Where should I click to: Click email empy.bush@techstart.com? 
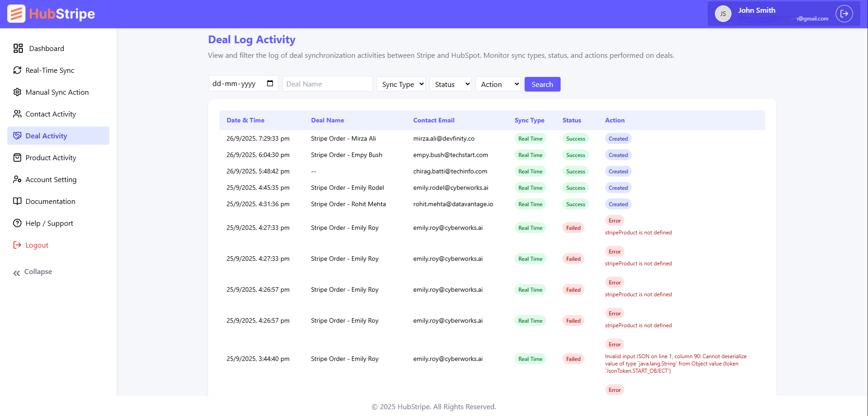point(451,155)
